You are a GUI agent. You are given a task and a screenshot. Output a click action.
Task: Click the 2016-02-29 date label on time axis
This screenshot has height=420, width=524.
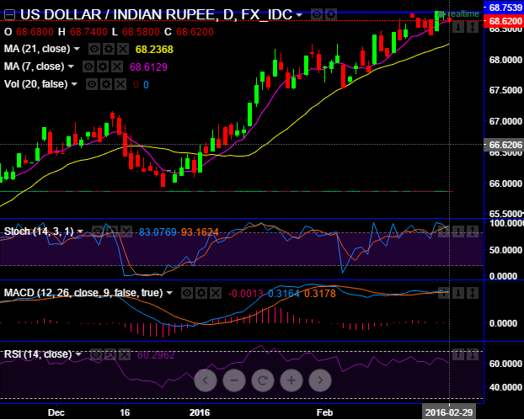click(448, 412)
